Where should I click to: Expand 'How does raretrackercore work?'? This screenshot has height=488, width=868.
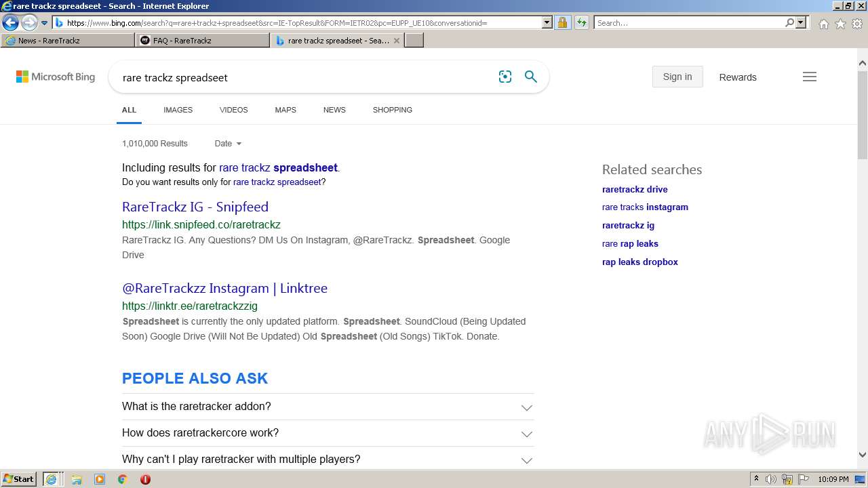pyautogui.click(x=328, y=433)
